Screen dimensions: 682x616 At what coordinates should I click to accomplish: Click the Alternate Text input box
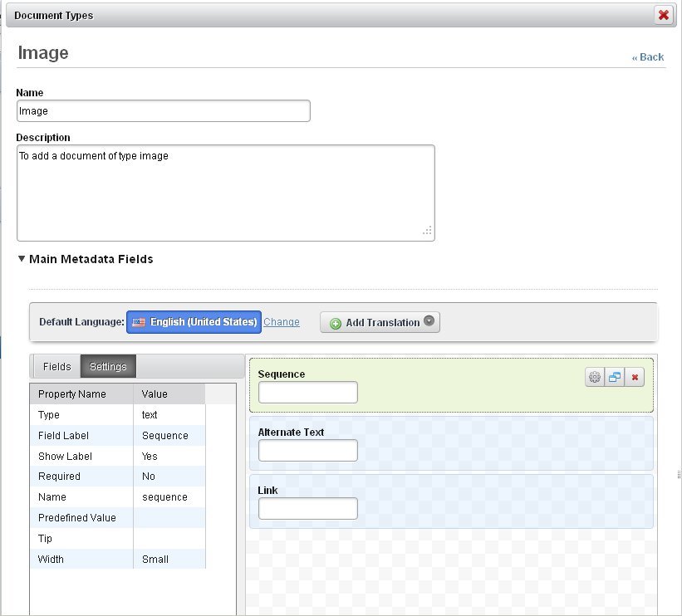[307, 450]
